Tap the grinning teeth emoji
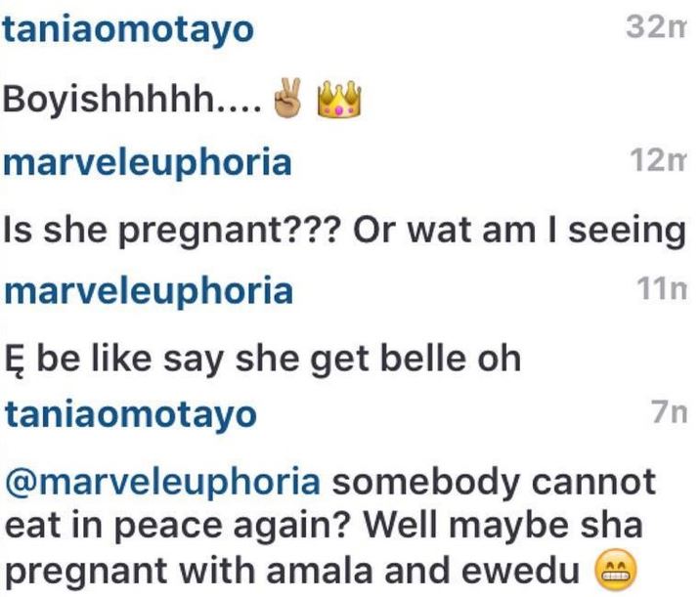The height and width of the screenshot is (597, 700). point(616,570)
